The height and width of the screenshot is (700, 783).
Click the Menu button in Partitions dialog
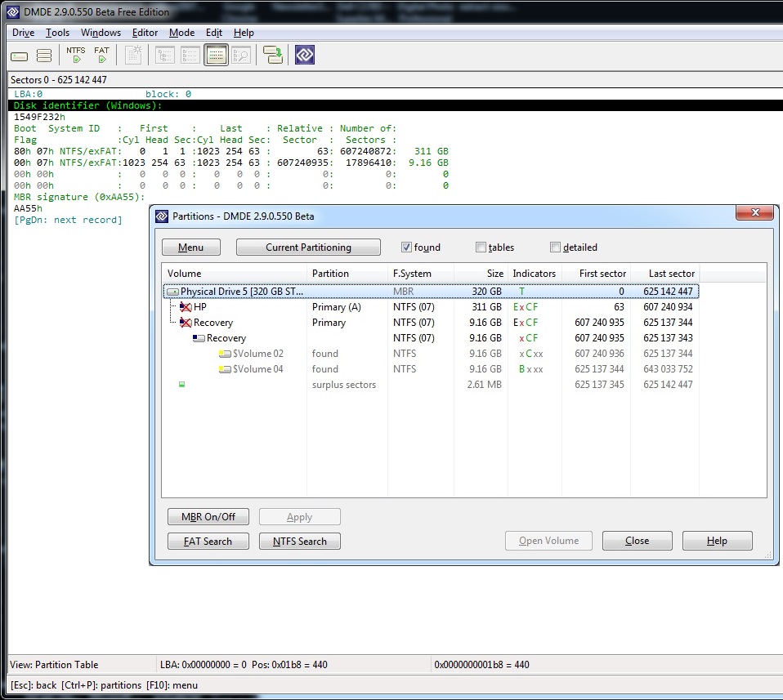coord(190,247)
